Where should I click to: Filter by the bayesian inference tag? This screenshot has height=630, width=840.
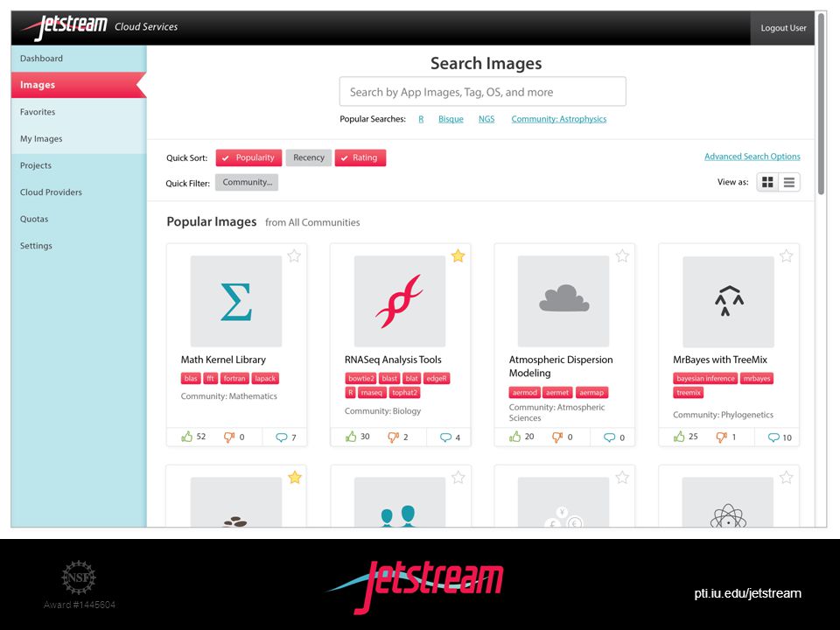pos(705,378)
